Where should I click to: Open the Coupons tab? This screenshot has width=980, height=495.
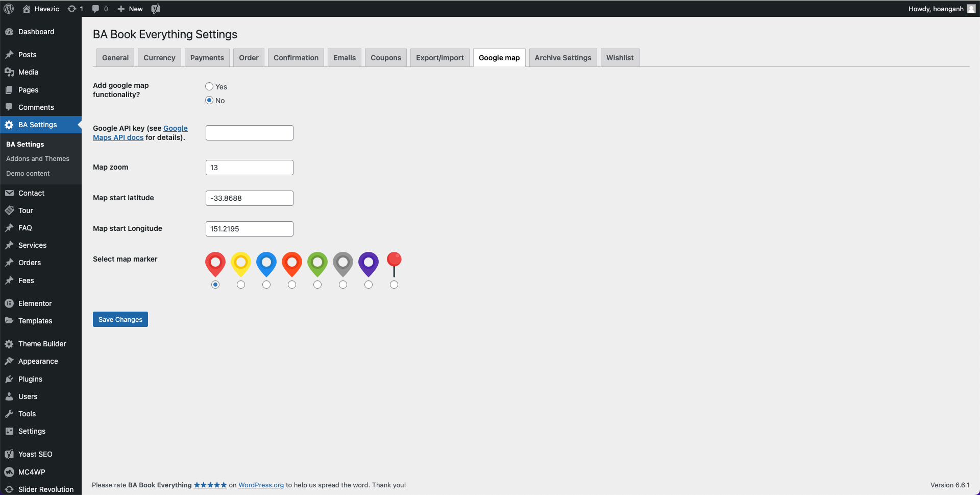pos(386,58)
